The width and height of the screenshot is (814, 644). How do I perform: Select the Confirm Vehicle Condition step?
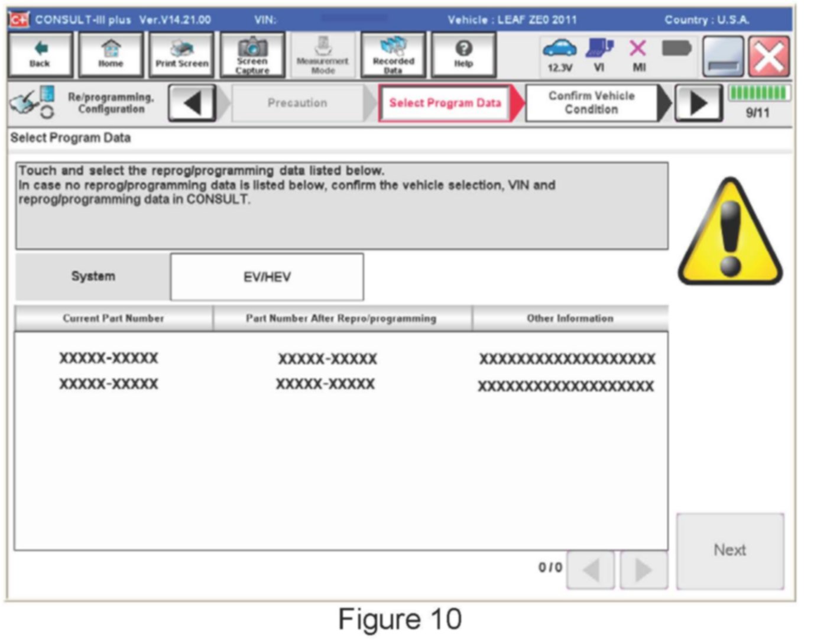591,103
